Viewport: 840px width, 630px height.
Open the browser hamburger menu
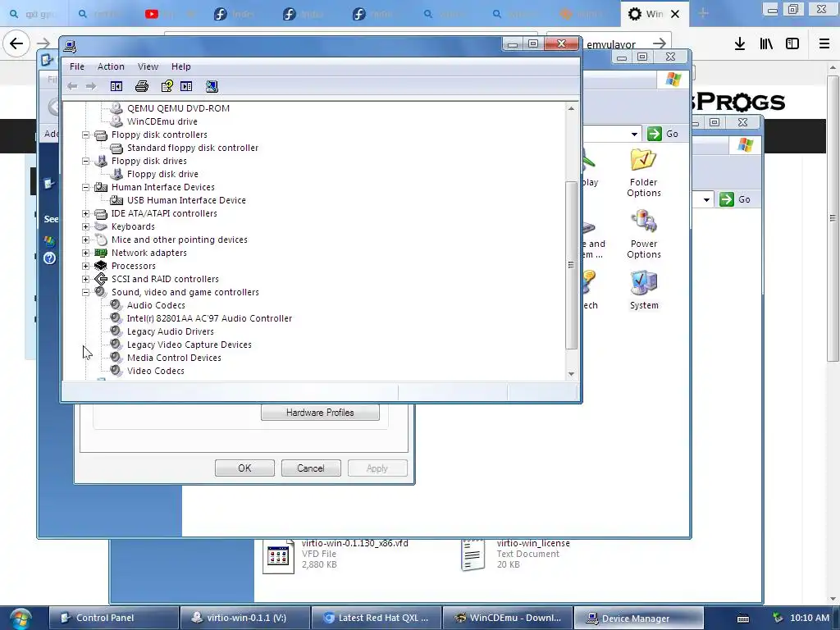[x=824, y=44]
